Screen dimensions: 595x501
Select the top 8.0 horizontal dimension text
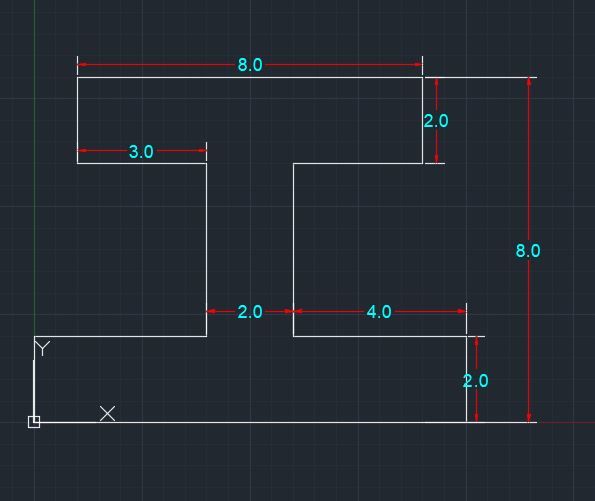(x=250, y=65)
